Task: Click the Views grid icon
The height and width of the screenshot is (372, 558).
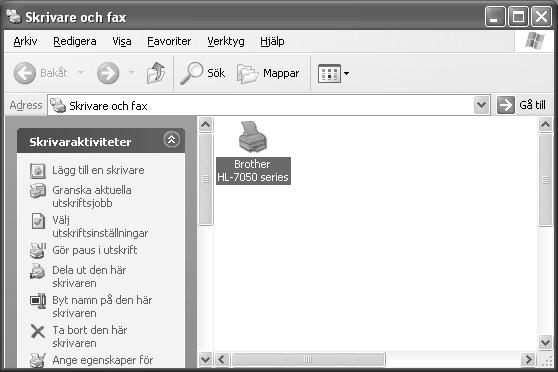Action: point(329,74)
